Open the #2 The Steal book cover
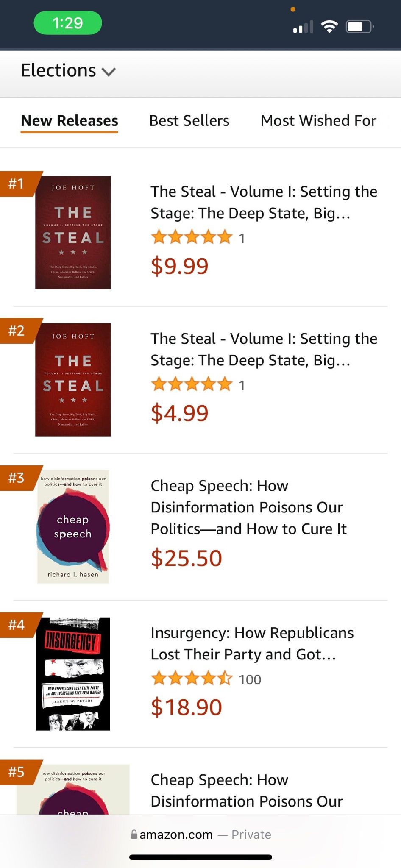The image size is (401, 868). click(x=73, y=380)
